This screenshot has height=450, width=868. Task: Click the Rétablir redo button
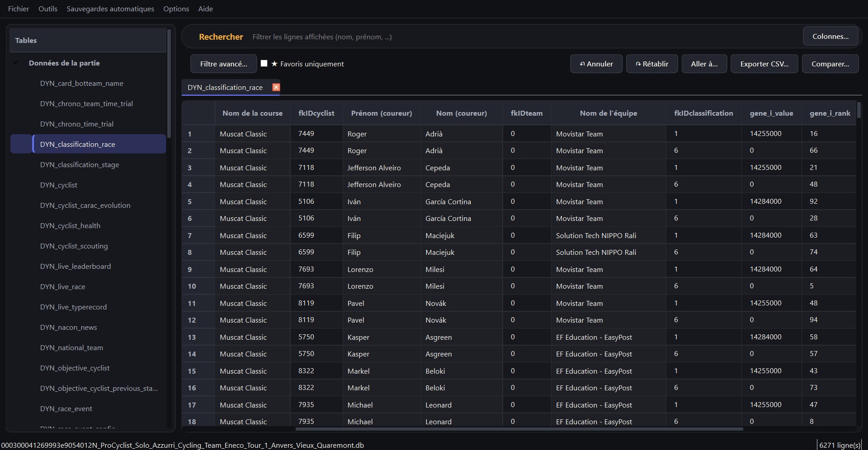652,64
